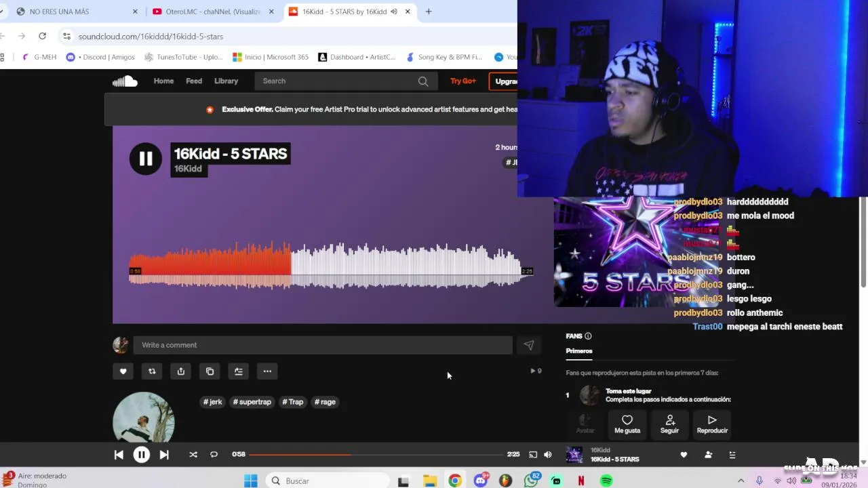This screenshot has width=868, height=488.
Task: Open the Inicio | Microsoft 365 bookmark
Action: point(271,57)
